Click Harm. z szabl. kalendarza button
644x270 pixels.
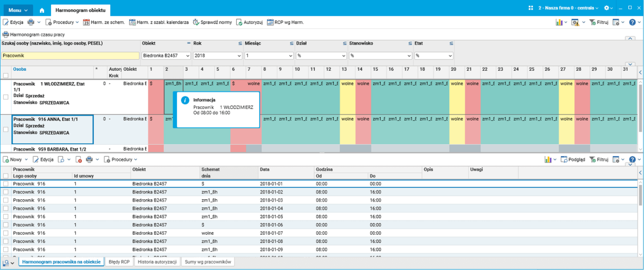[x=159, y=22]
